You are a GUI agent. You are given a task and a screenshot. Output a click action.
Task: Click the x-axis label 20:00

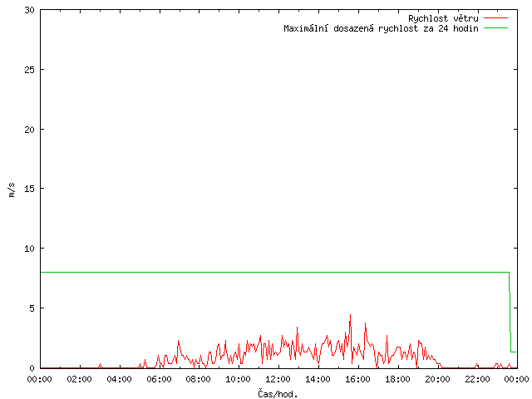coord(438,379)
